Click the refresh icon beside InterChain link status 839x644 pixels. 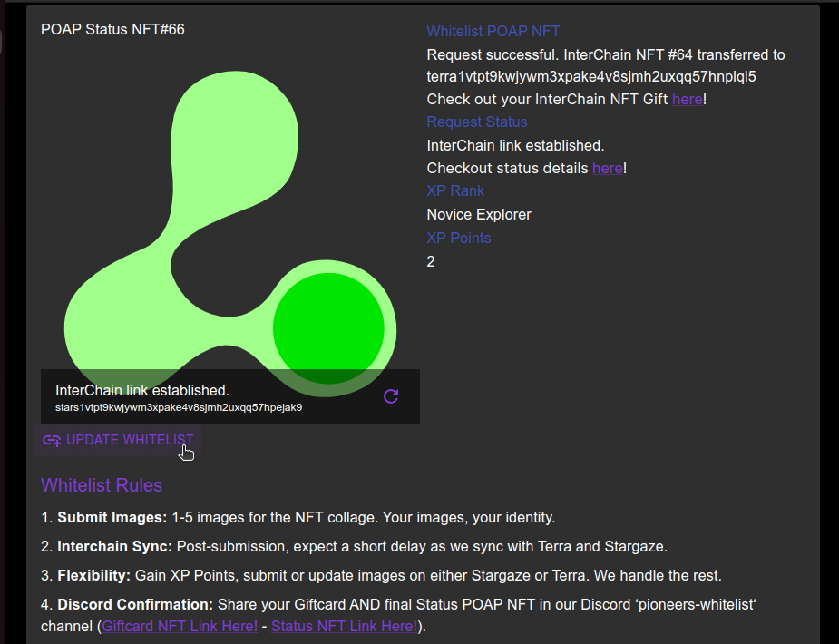391,396
